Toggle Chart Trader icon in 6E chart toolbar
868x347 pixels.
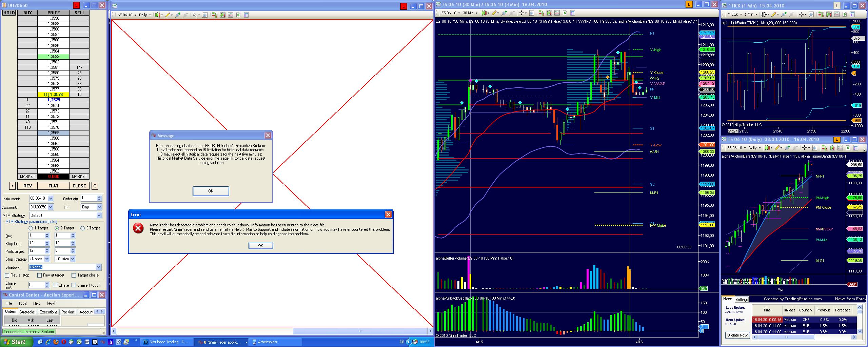point(214,15)
